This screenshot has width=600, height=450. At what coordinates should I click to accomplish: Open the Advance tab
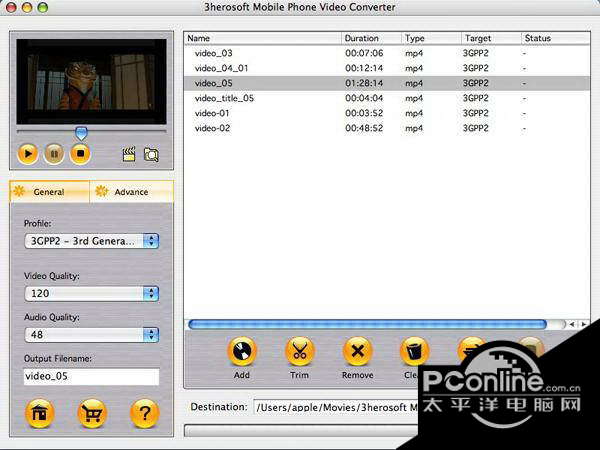click(x=132, y=192)
